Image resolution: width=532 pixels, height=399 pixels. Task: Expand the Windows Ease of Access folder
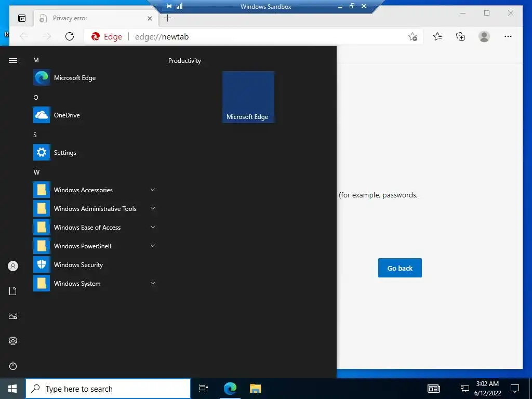pos(95,228)
